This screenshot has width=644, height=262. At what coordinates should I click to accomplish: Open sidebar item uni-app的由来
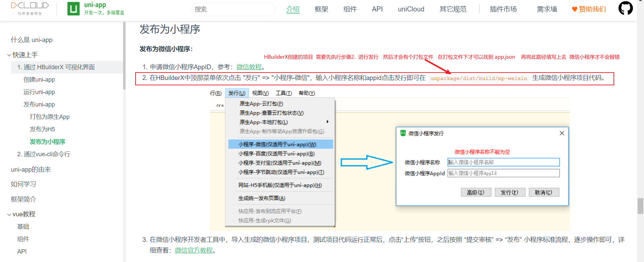point(31,170)
